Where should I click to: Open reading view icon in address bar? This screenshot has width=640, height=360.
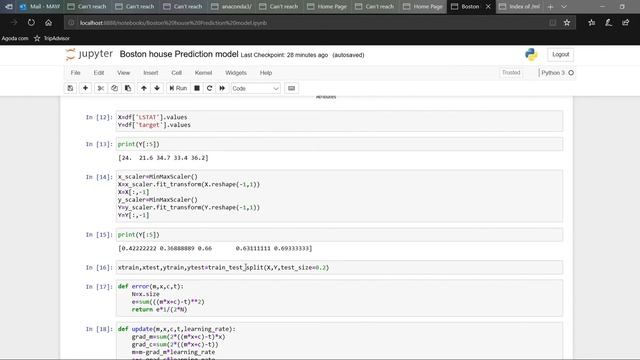click(552, 23)
